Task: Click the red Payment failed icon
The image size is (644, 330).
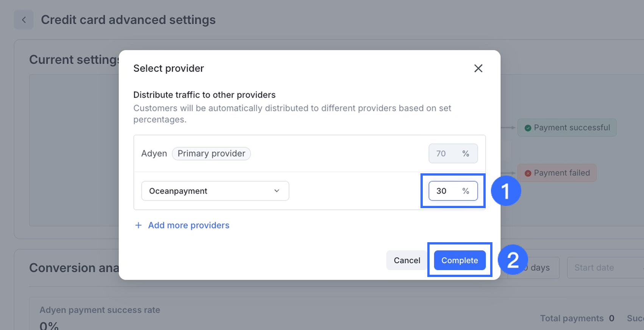Action: 528,173
